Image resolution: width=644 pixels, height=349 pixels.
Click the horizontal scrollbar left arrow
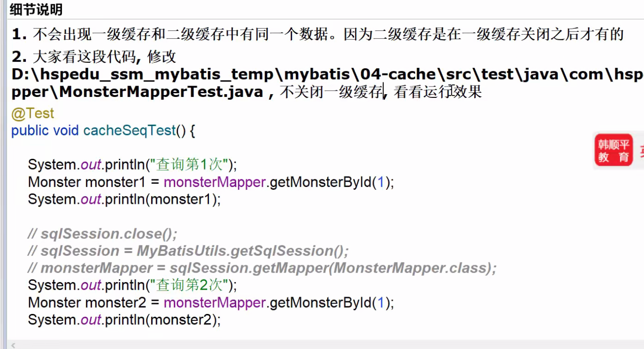(13, 345)
